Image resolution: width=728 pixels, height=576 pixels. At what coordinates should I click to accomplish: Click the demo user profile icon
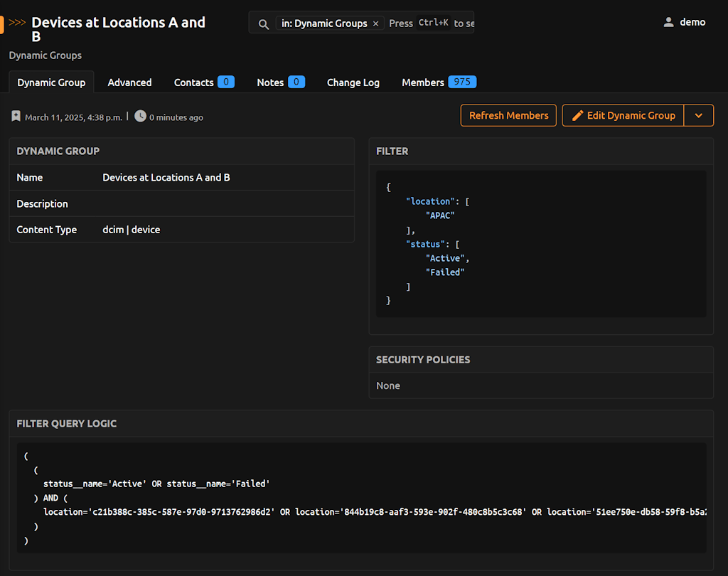tap(668, 22)
